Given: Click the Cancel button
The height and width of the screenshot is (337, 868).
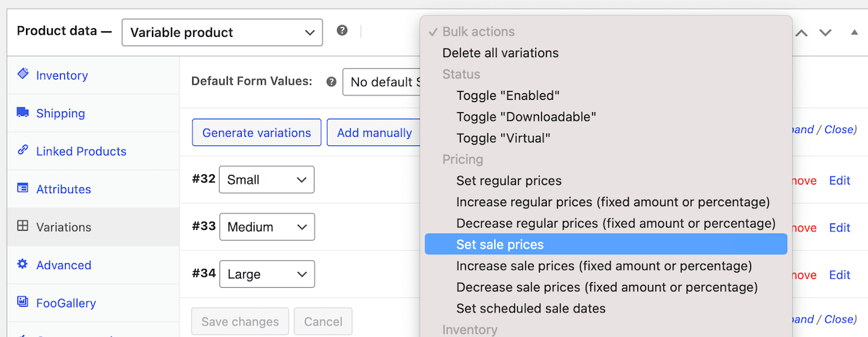Looking at the screenshot, I should (x=323, y=322).
